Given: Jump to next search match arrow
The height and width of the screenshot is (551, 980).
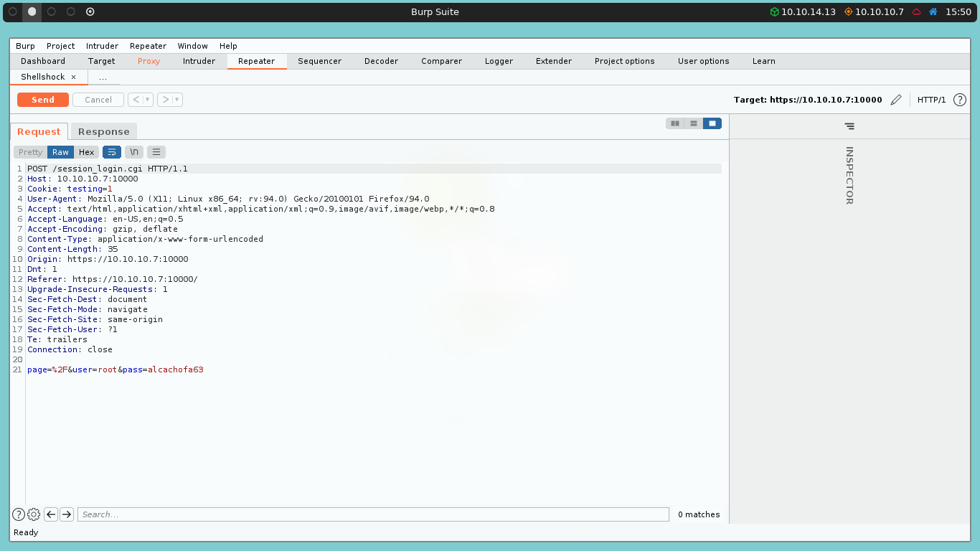Looking at the screenshot, I should (x=67, y=514).
